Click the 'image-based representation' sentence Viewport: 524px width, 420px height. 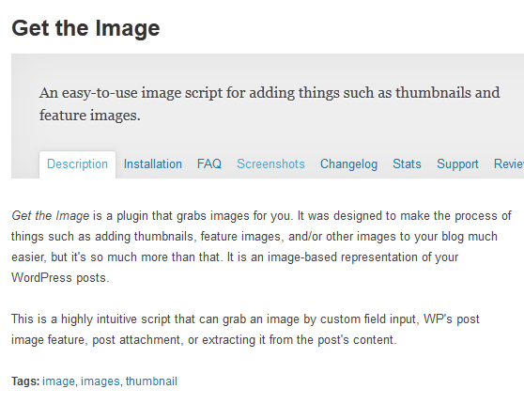(x=343, y=257)
